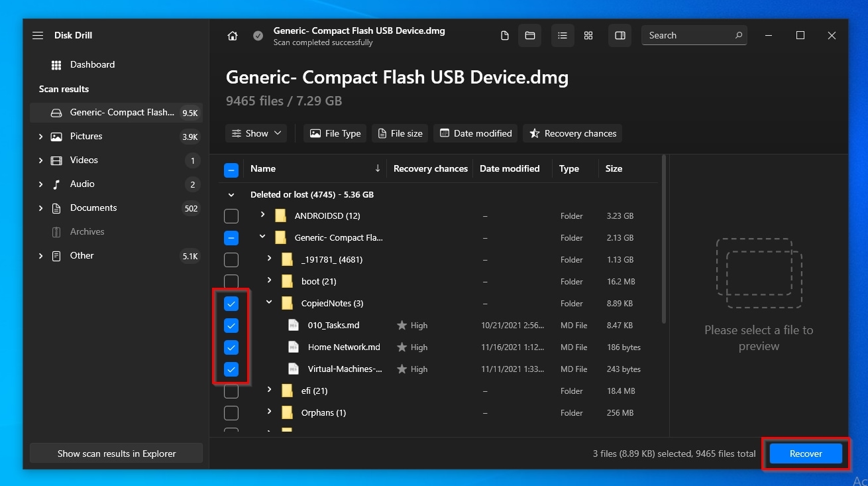Expand the ANDROIDSD folder

coord(262,215)
